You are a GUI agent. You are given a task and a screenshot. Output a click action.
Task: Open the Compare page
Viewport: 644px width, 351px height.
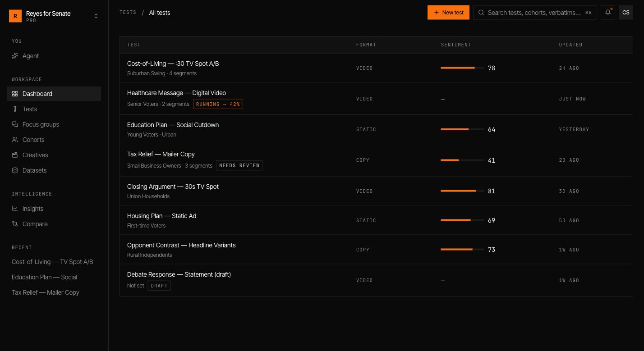(x=54, y=224)
